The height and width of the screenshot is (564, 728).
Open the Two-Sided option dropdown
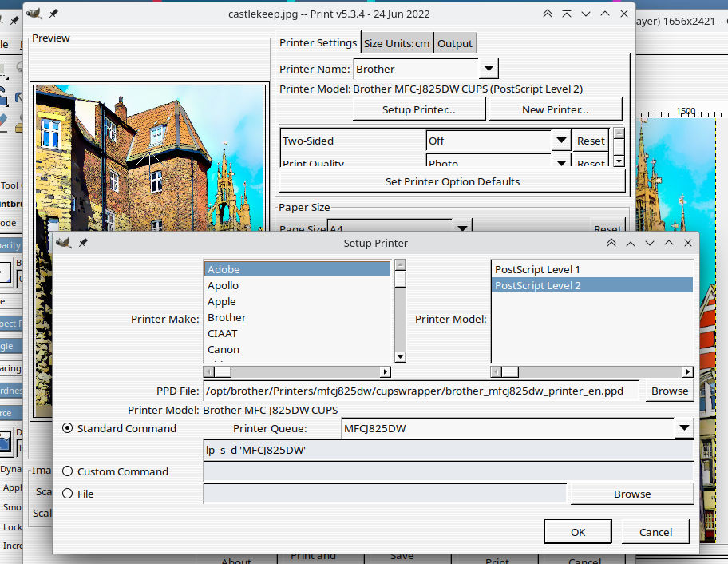(560, 141)
